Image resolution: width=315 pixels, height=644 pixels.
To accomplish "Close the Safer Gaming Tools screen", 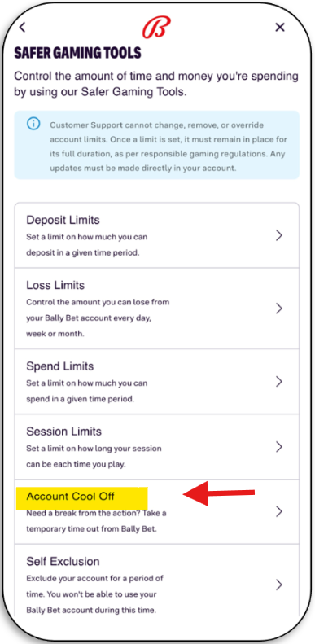I will (280, 28).
